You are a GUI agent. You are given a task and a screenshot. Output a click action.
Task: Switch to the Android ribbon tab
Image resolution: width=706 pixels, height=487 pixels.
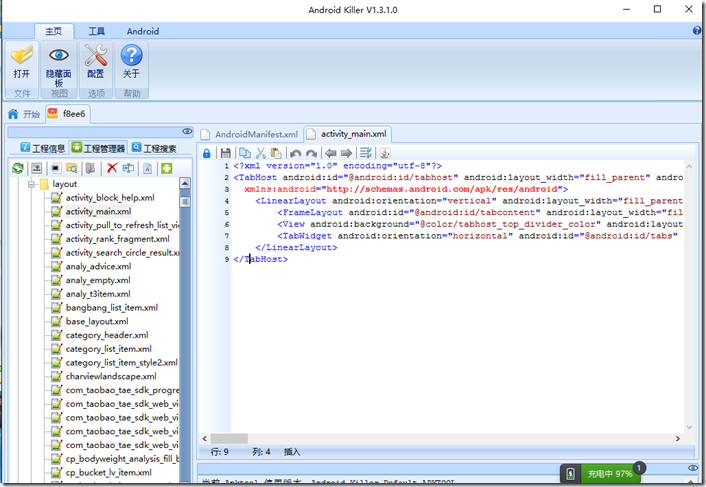pos(143,31)
